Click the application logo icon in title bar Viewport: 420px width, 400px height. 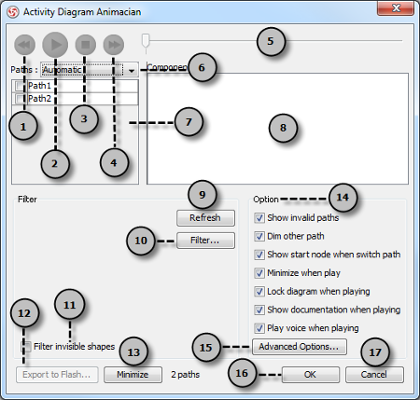click(13, 12)
